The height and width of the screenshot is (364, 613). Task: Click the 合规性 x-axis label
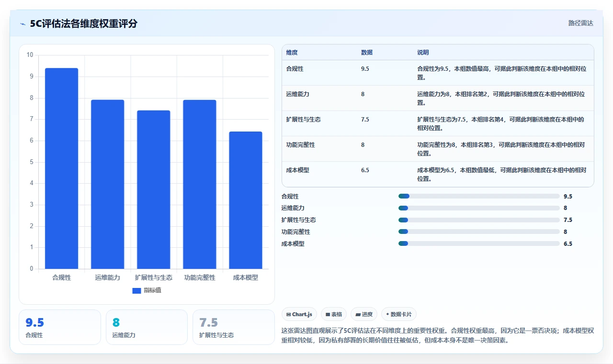point(62,277)
